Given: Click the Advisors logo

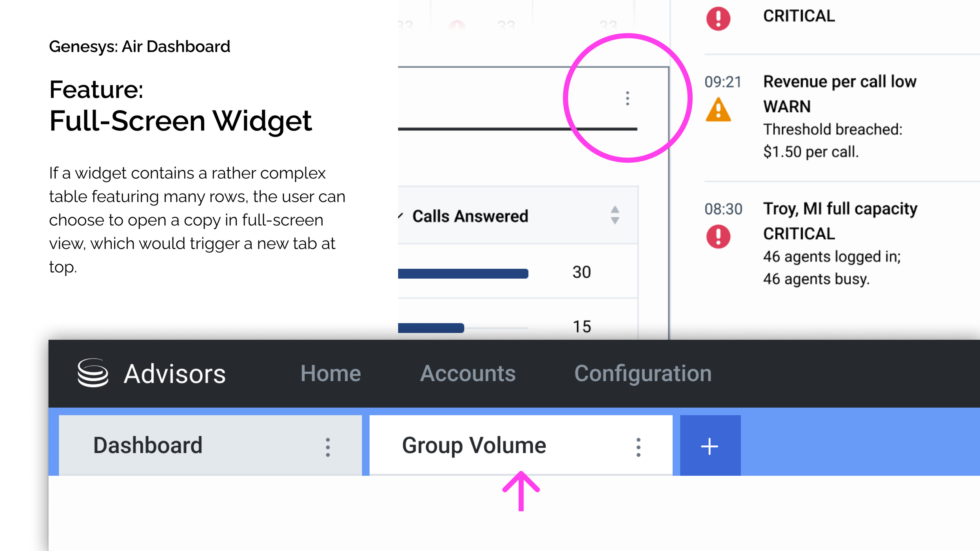Looking at the screenshot, I should pos(94,372).
